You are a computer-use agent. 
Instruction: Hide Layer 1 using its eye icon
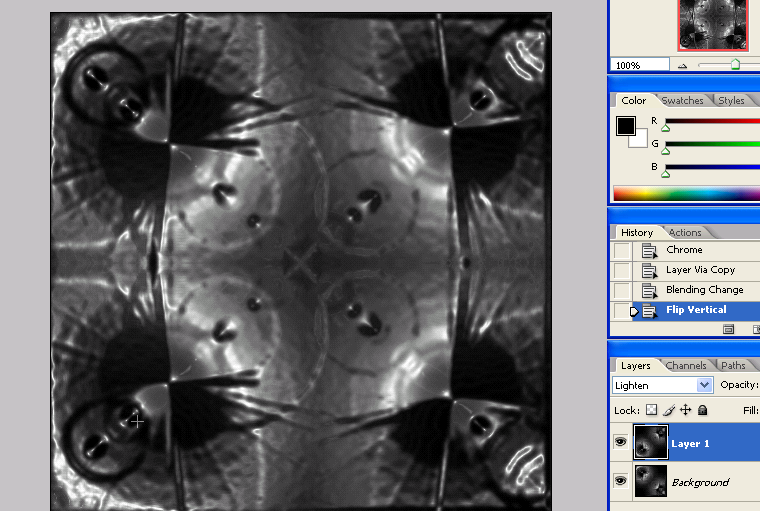[x=620, y=442]
